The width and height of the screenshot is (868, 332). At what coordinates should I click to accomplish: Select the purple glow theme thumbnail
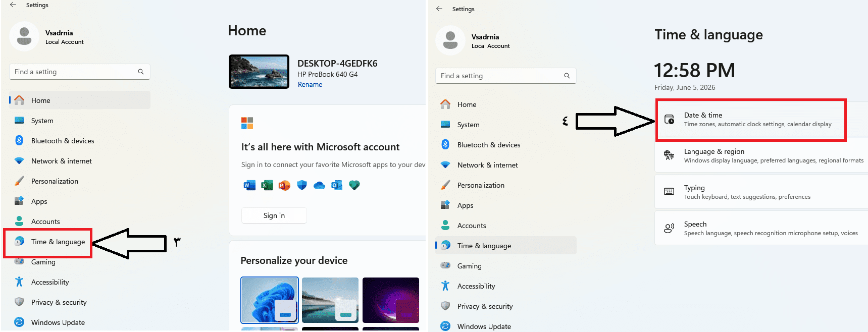(x=391, y=300)
